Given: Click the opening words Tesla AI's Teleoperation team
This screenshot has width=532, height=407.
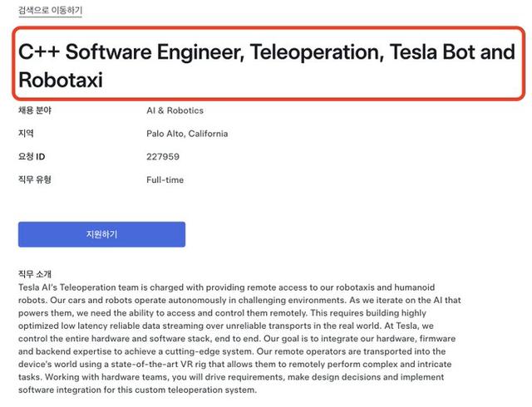Looking at the screenshot, I should [x=81, y=286].
